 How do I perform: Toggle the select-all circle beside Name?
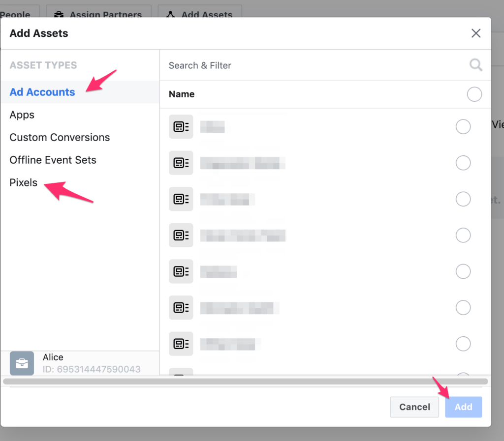click(474, 94)
